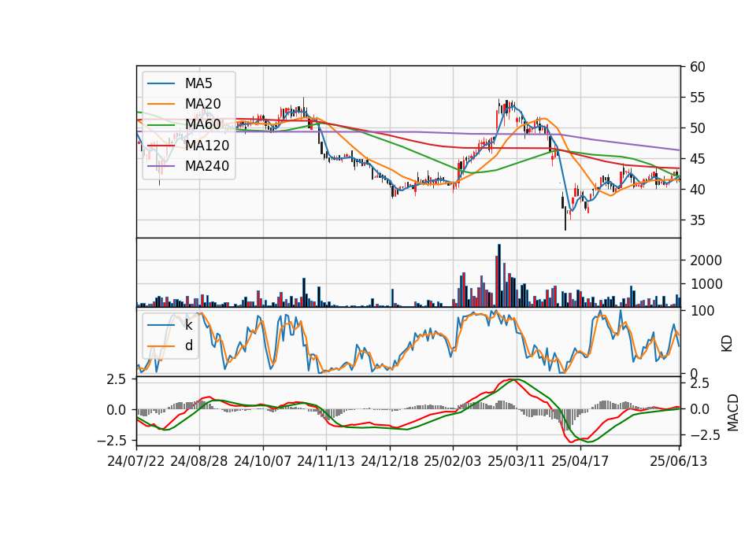Click the MA20 legend label
Image resolution: width=756 pixels, height=543 pixels.
coord(202,104)
